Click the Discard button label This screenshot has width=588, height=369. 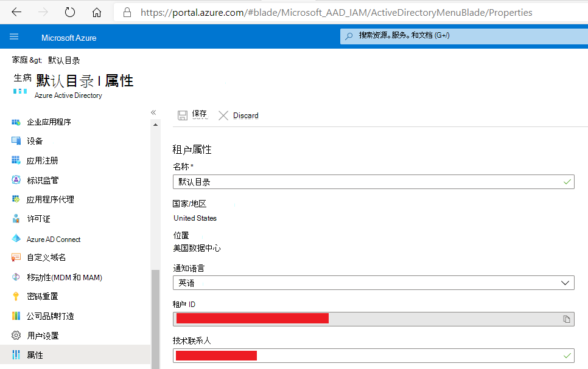(x=246, y=116)
